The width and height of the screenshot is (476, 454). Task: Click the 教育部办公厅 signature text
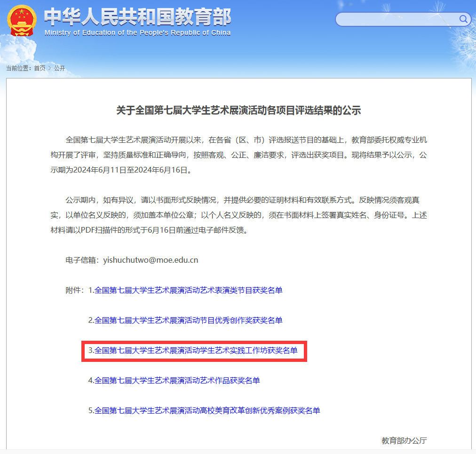[404, 440]
